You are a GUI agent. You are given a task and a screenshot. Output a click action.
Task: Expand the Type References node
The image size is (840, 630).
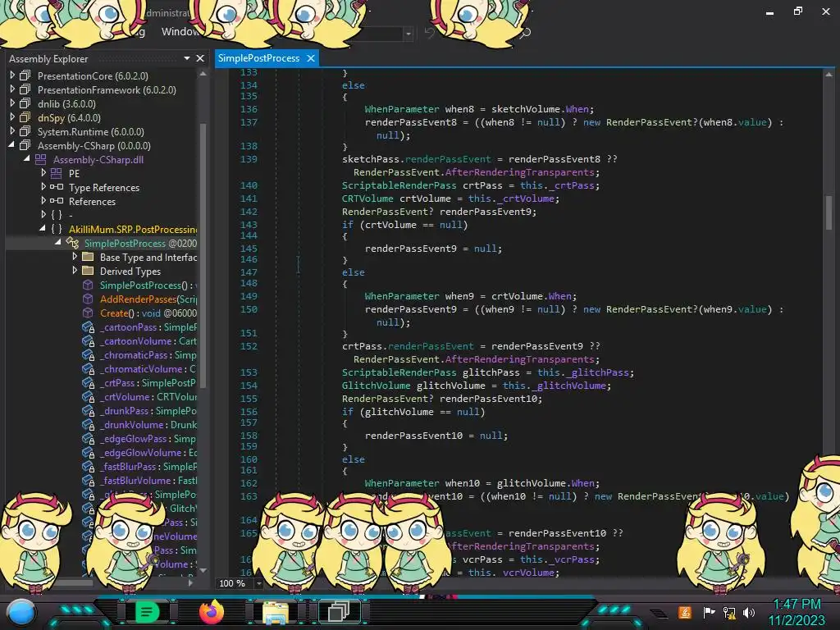(43, 187)
